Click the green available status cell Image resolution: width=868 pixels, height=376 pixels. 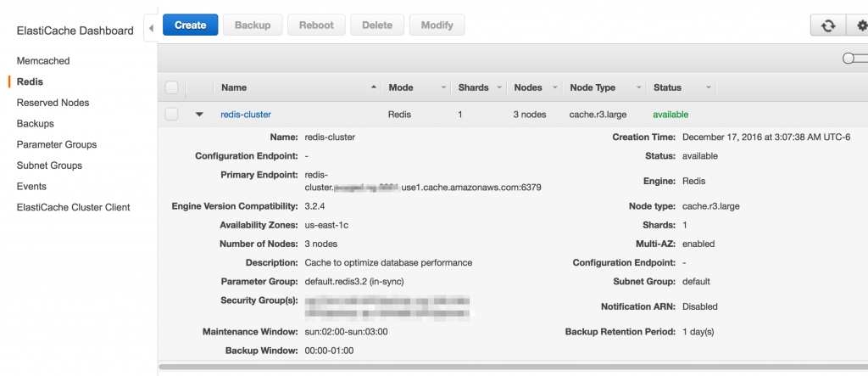click(671, 115)
